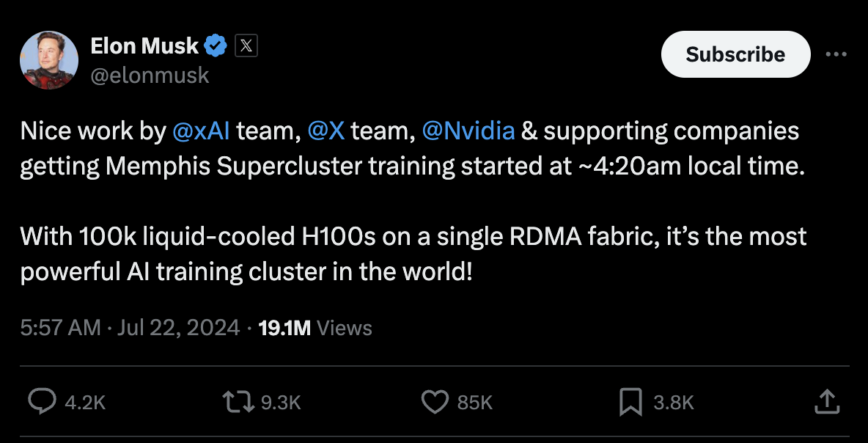868x443 pixels.
Task: Open the @elonmusk handle link
Action: point(150,75)
